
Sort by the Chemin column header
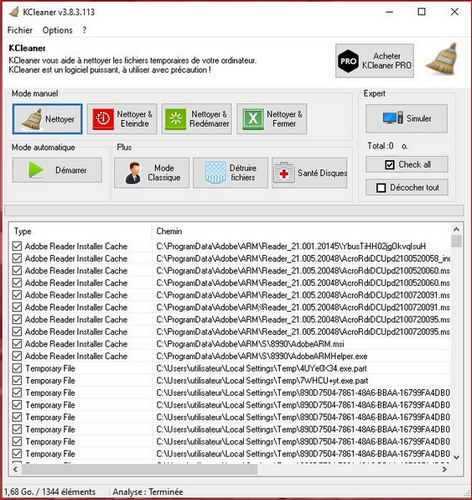(301, 231)
